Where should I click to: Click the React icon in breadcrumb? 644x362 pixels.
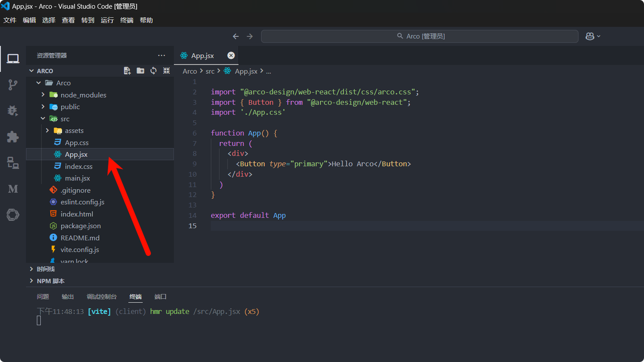[x=227, y=71]
